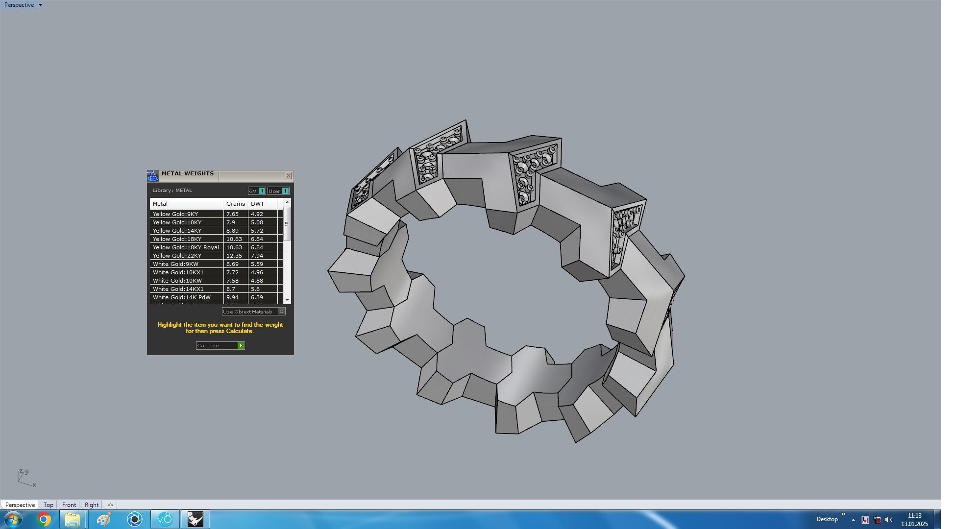980x529 pixels.
Task: Sort by the Metal column header
Action: click(x=186, y=204)
